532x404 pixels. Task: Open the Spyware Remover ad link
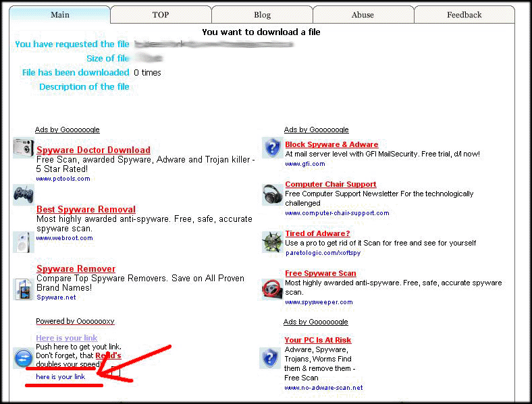click(76, 268)
